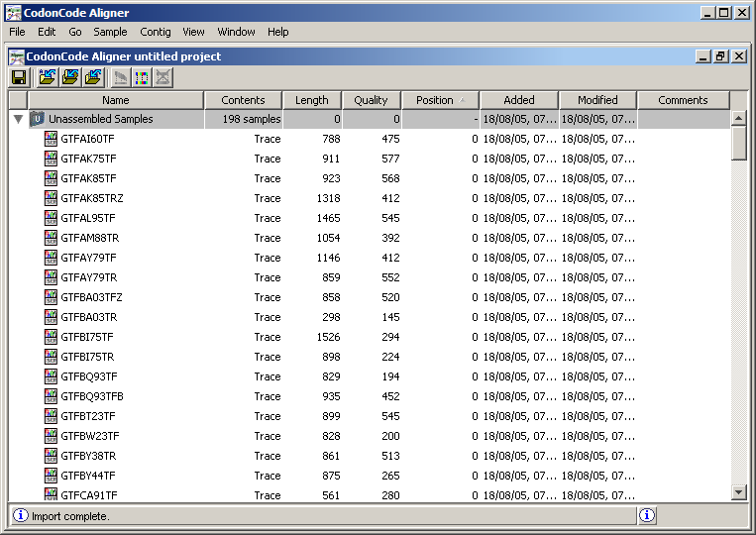The width and height of the screenshot is (756, 535).
Task: Sort by the Contents column header
Action: pyautogui.click(x=243, y=100)
